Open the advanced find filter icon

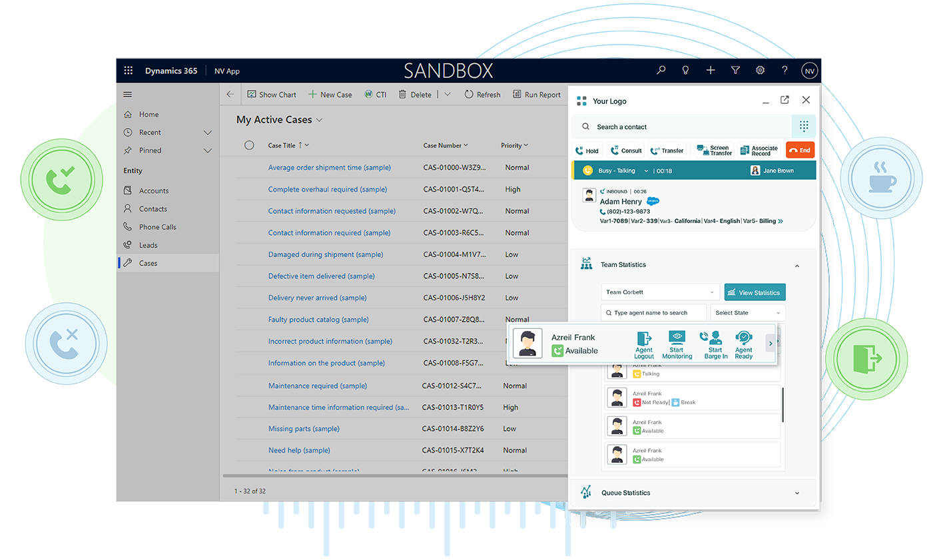(x=735, y=70)
